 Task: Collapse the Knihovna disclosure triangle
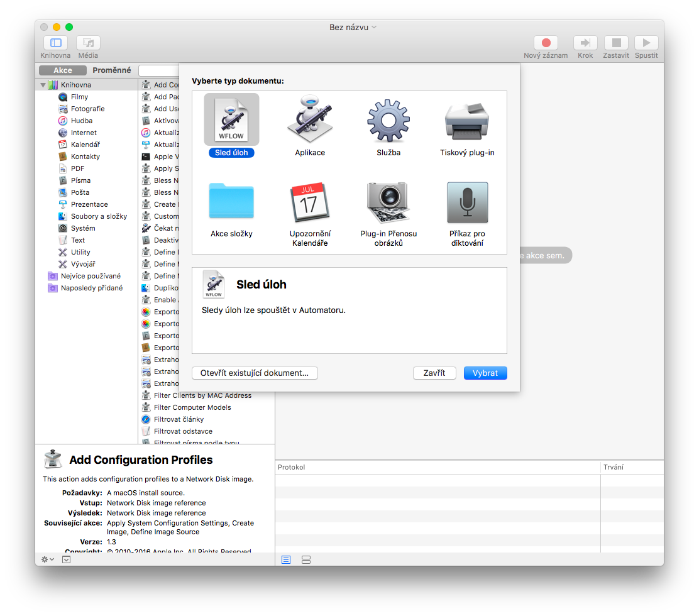click(x=43, y=85)
